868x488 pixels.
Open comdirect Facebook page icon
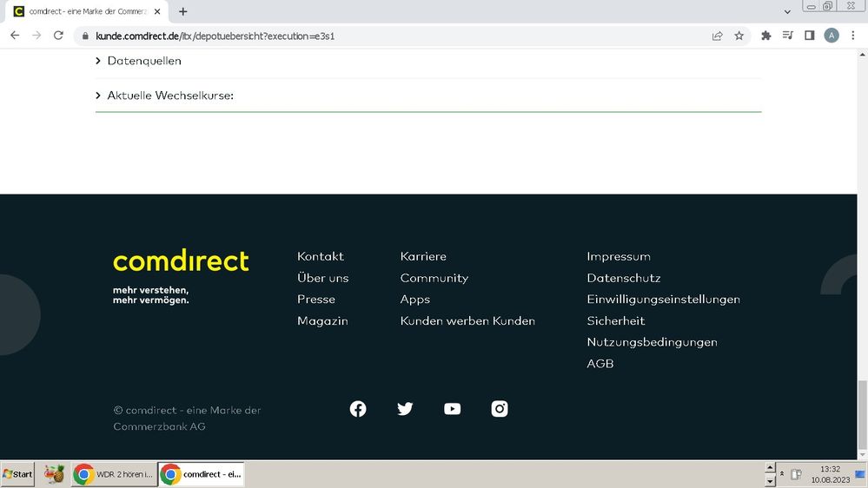click(x=358, y=409)
